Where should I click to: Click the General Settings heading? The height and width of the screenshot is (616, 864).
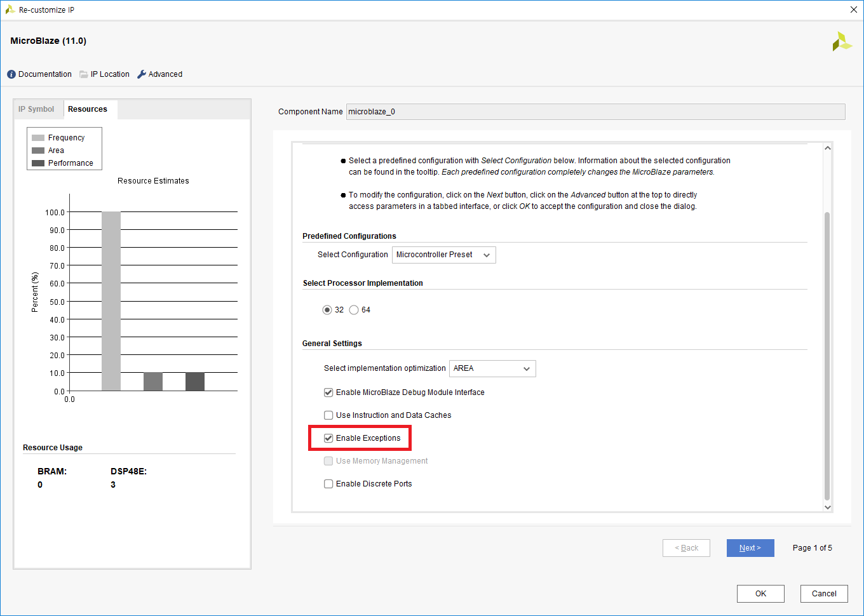[332, 344]
